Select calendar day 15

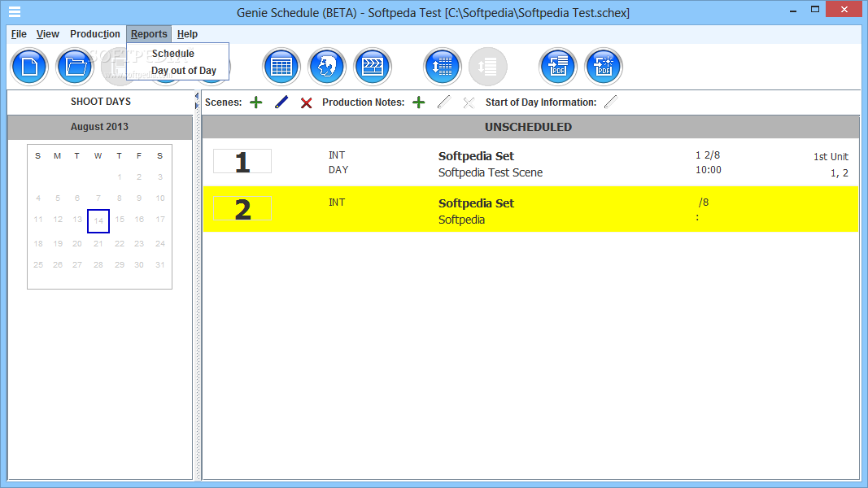point(120,220)
